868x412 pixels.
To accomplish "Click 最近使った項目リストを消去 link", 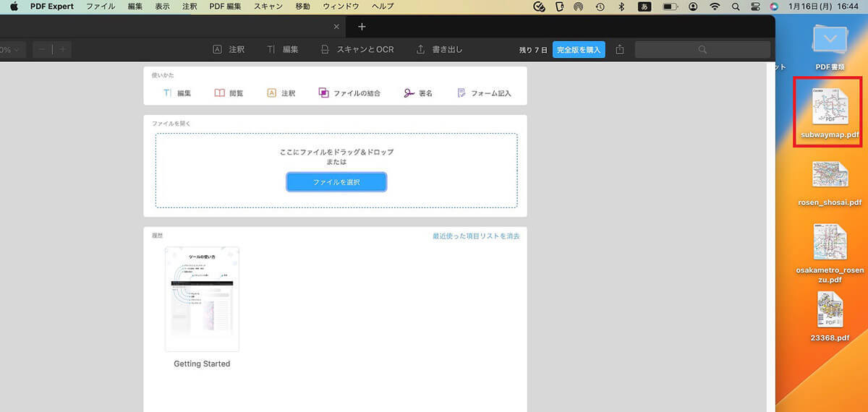I will (x=476, y=236).
